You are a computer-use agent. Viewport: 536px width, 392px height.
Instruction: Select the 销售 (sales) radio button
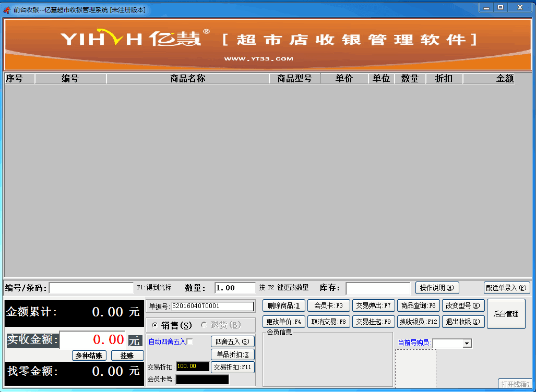point(154,325)
